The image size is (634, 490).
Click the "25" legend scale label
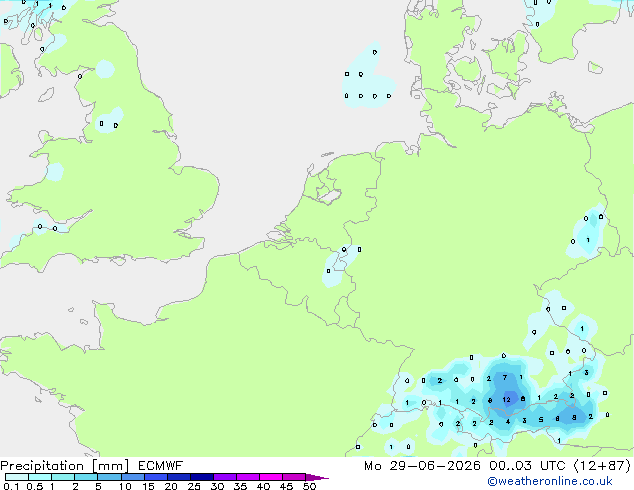(194, 486)
